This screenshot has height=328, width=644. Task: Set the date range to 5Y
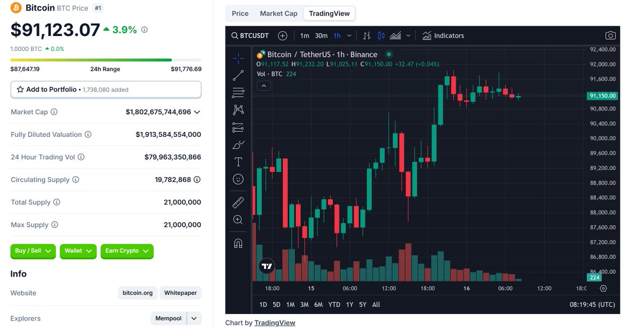click(x=363, y=304)
